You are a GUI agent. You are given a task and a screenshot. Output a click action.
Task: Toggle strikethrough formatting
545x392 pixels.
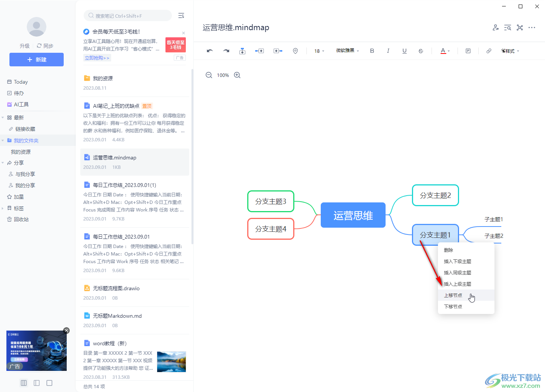420,51
